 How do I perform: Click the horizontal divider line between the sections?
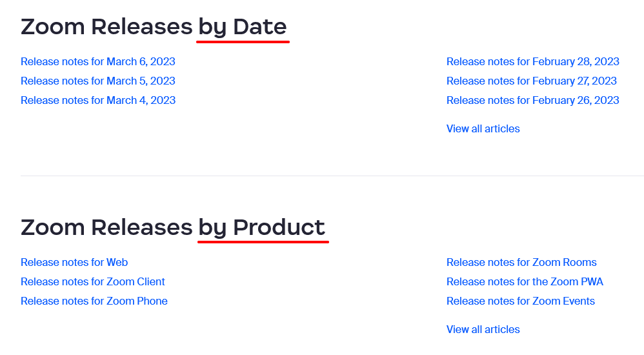323,176
